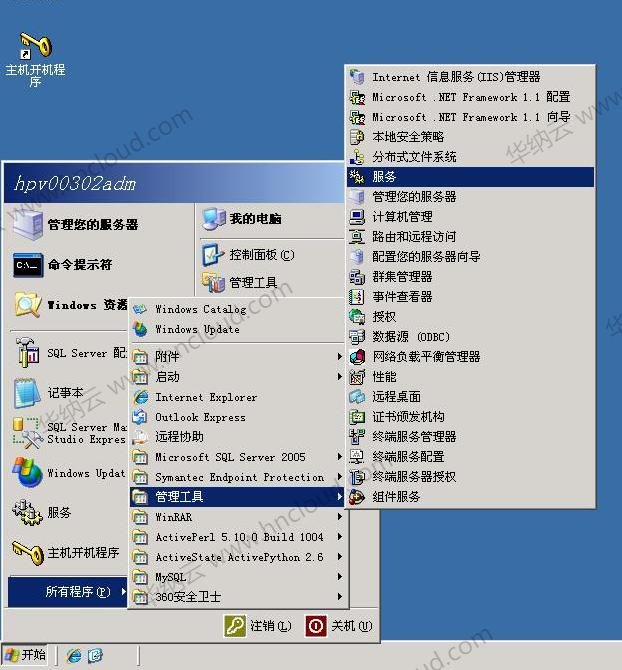Click the Internet Explorer quick launch icon

[x=73, y=655]
